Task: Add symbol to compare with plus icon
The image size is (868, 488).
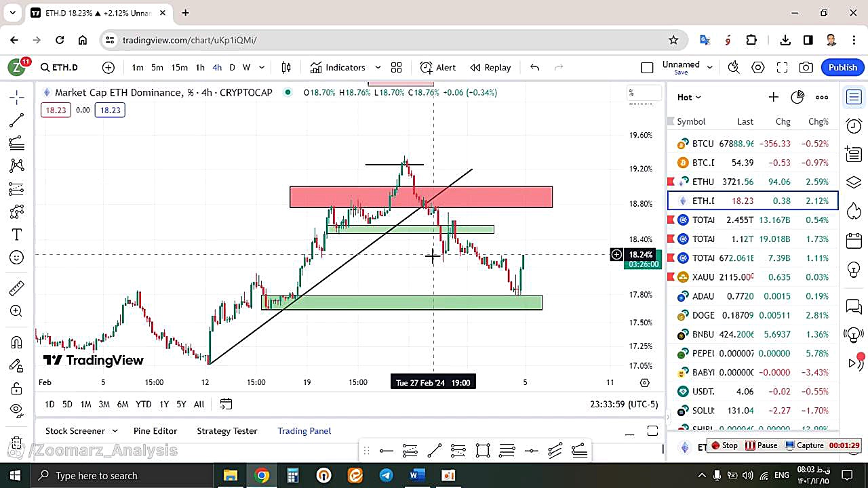Action: coord(108,67)
